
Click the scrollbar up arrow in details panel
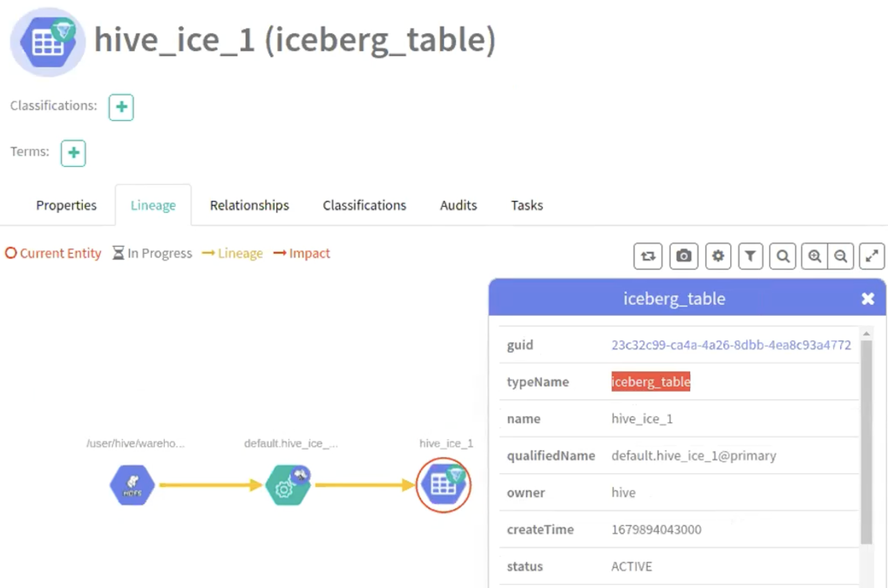pos(866,334)
